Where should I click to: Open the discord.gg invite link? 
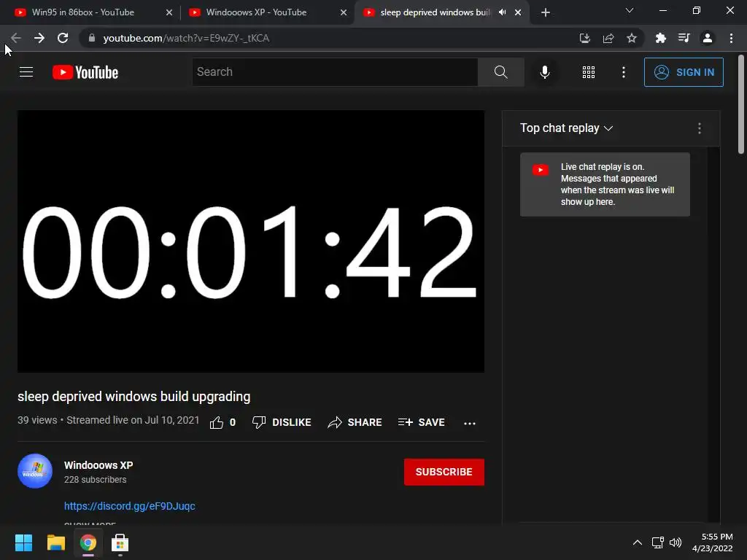click(x=130, y=506)
